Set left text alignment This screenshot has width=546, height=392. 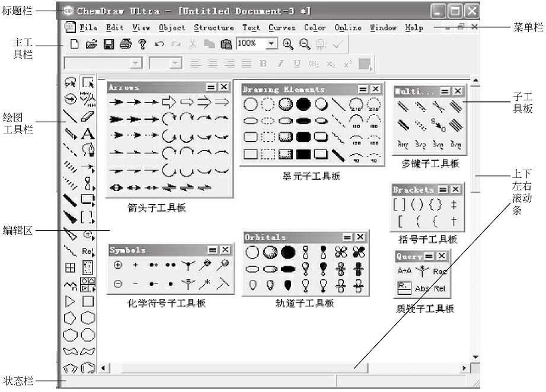(196, 64)
